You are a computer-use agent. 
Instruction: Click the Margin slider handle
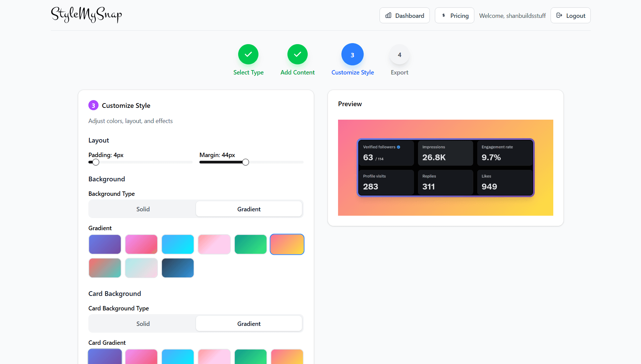click(246, 162)
